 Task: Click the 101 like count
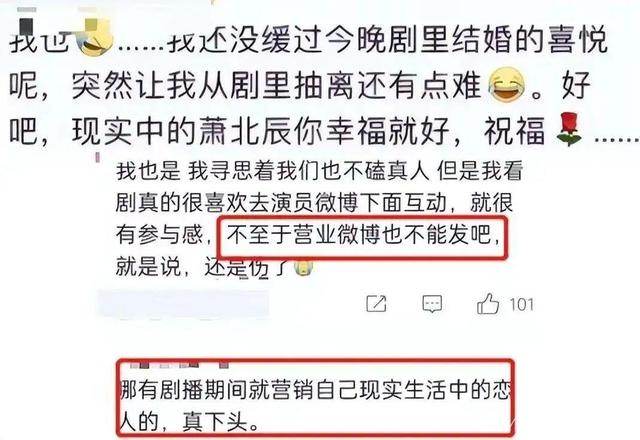point(521,304)
